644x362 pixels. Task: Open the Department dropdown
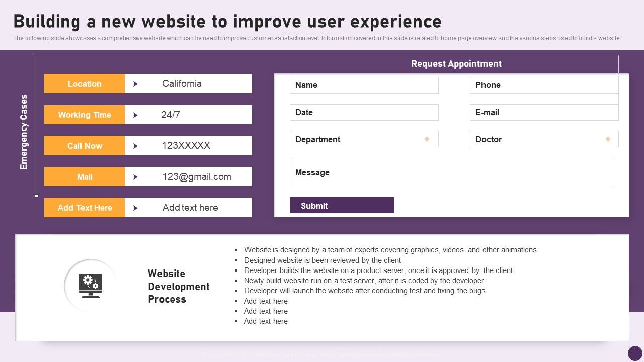coord(427,139)
